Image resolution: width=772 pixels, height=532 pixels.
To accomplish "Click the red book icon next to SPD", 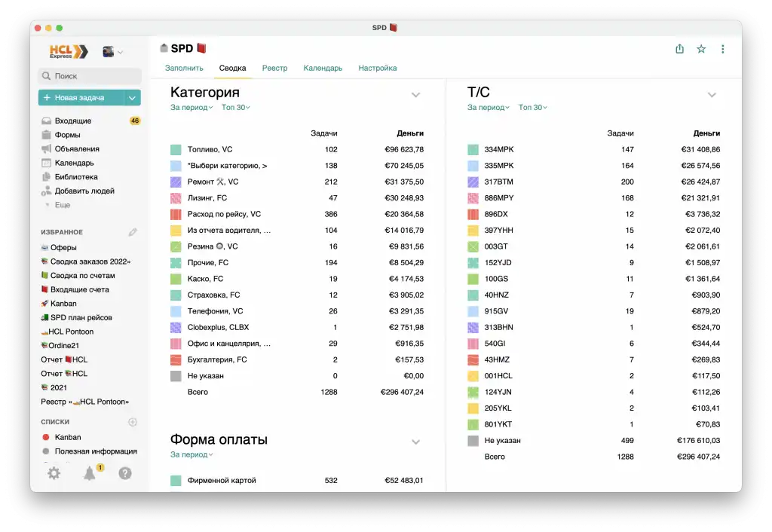I will tap(201, 47).
